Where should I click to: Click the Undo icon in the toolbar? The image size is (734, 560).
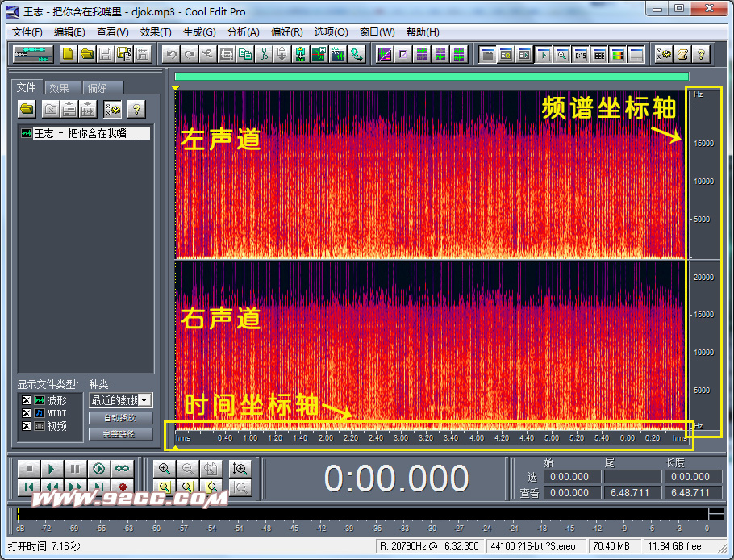pos(170,54)
